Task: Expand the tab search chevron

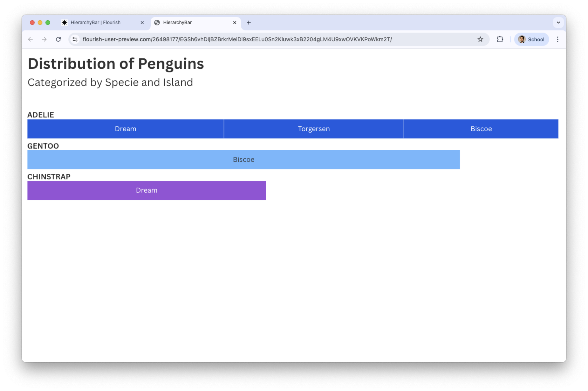Action: pyautogui.click(x=558, y=23)
